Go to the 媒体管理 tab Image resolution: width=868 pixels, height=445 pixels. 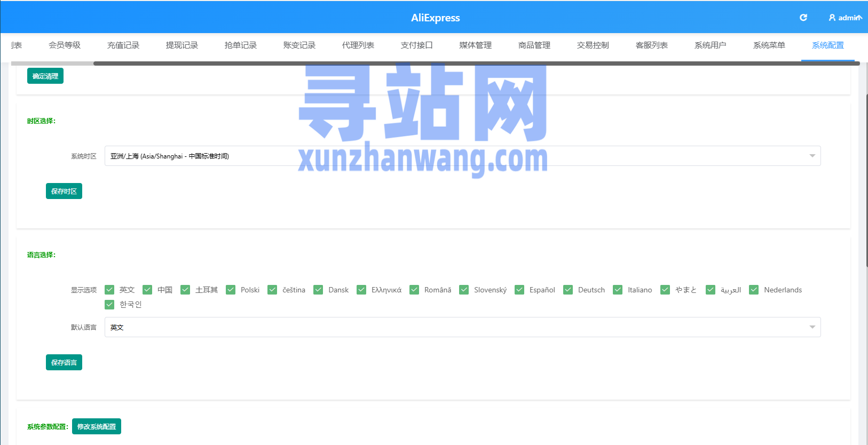pos(476,45)
